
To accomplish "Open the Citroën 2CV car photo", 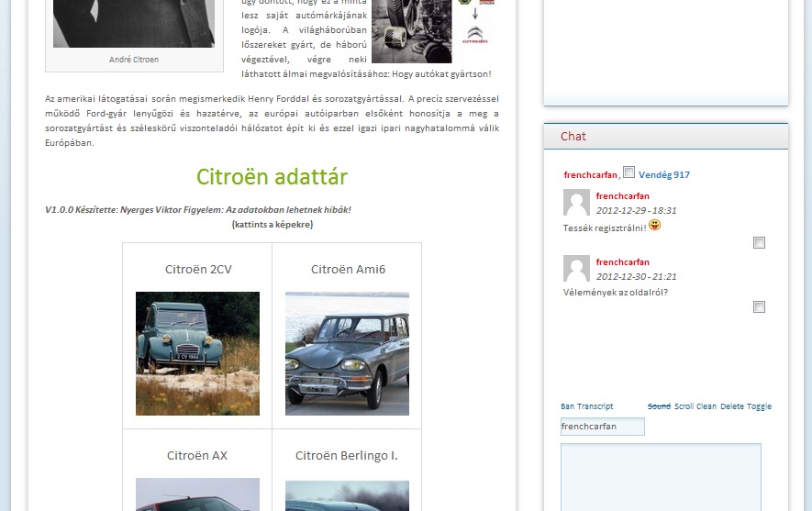I will [197, 353].
